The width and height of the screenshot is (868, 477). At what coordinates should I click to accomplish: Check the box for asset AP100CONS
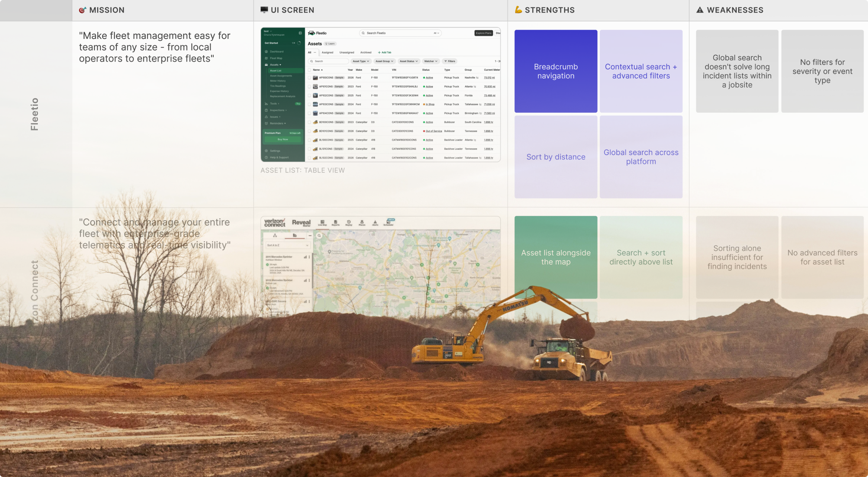(309, 78)
